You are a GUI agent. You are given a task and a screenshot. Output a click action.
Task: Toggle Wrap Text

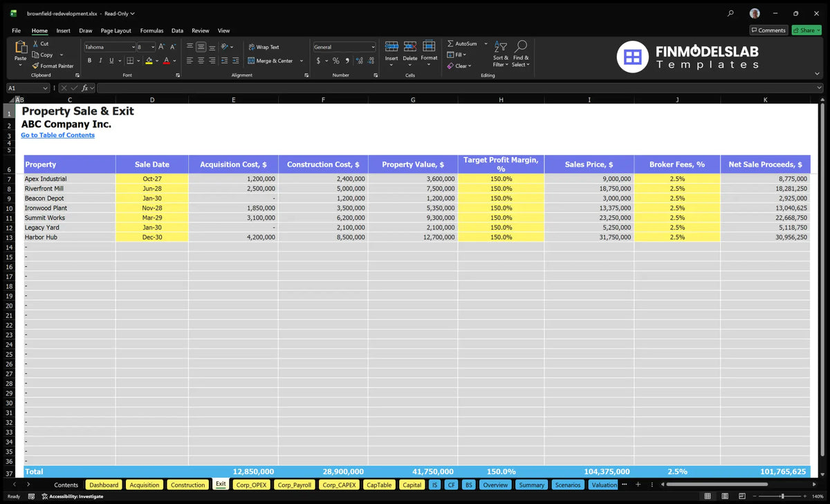[x=264, y=47]
